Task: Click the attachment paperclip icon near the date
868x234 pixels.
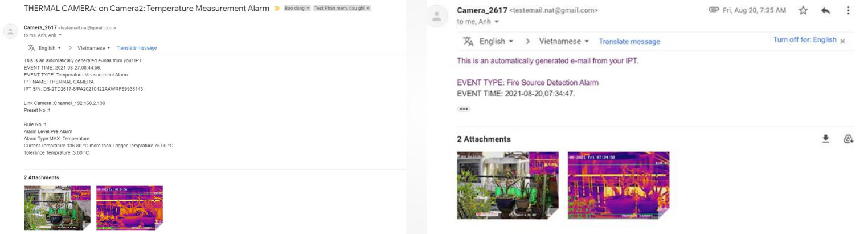Action: click(714, 10)
